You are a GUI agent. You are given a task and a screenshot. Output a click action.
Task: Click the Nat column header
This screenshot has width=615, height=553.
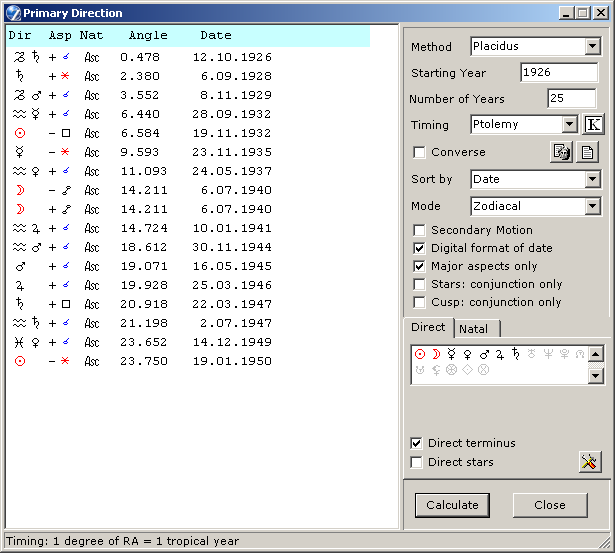pos(91,35)
